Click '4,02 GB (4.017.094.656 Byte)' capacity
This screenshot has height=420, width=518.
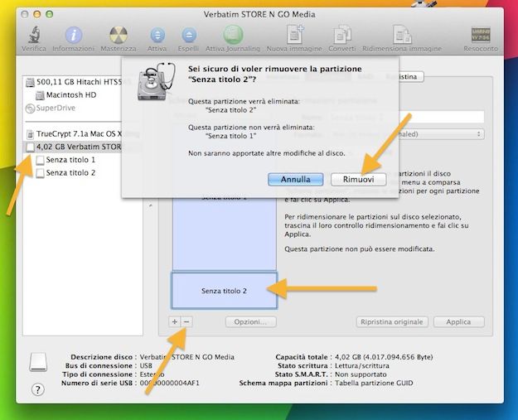point(384,357)
